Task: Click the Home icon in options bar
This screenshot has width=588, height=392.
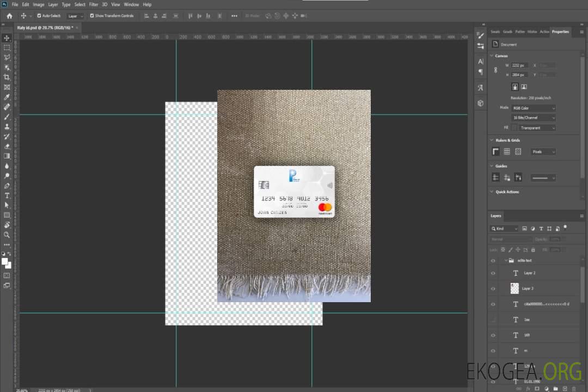Action: tap(9, 16)
